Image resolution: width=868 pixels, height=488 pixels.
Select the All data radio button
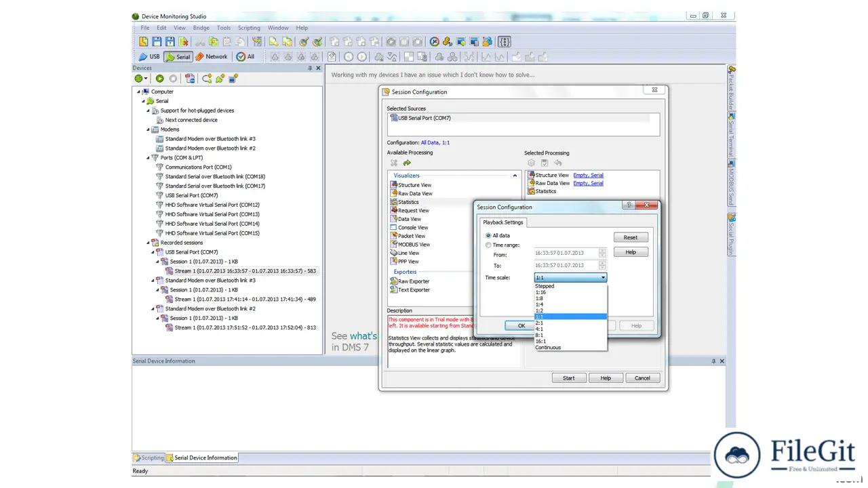click(x=488, y=236)
